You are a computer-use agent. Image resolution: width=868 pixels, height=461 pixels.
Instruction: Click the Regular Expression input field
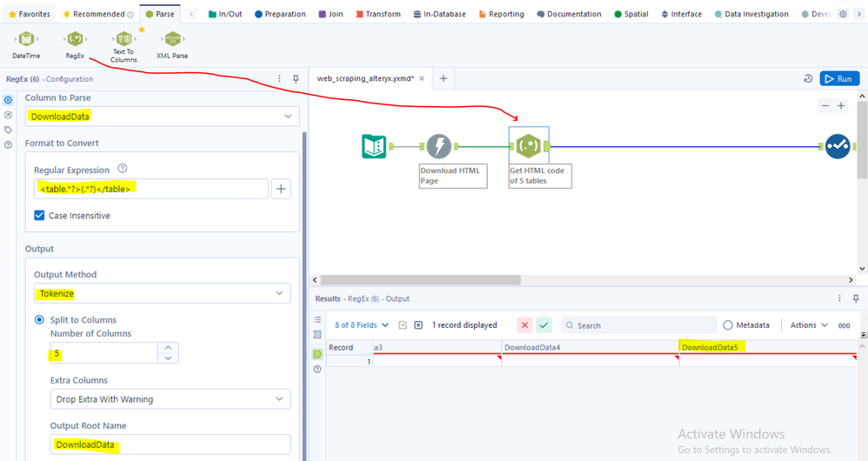151,189
